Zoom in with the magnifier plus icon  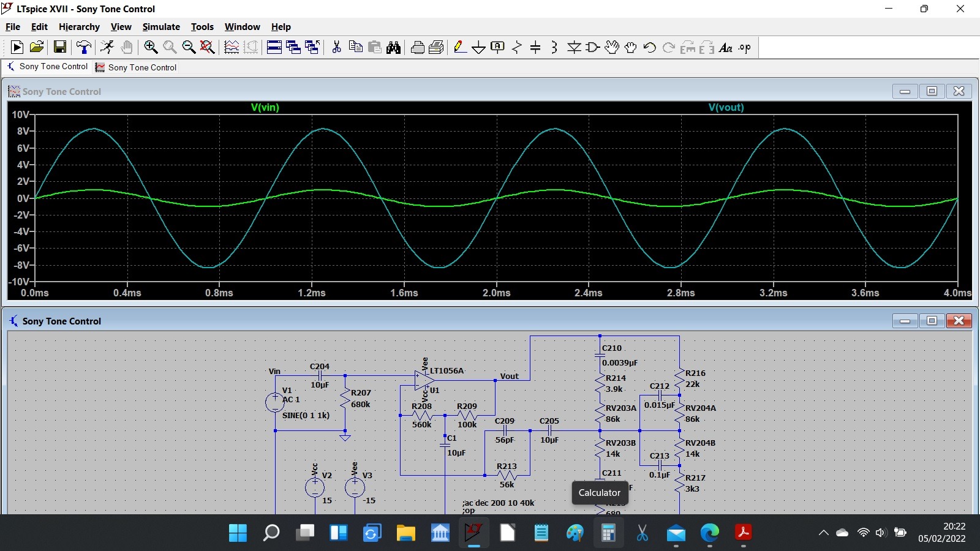pos(151,47)
